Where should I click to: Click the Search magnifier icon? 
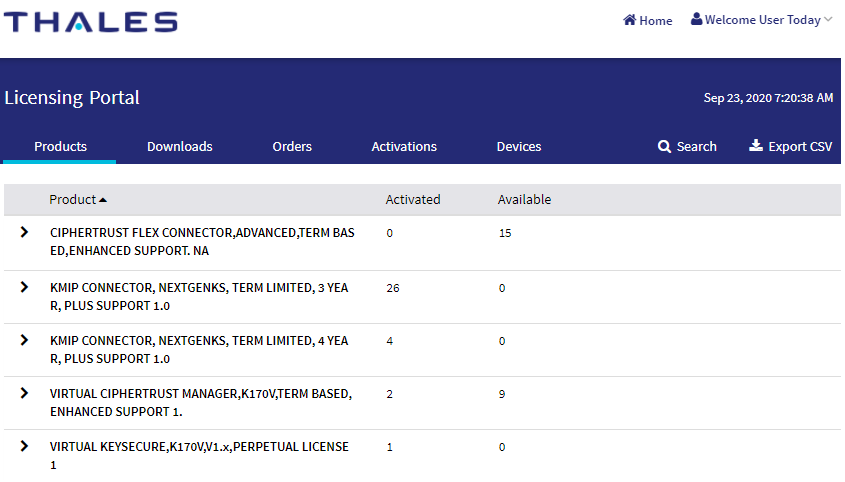tap(664, 147)
